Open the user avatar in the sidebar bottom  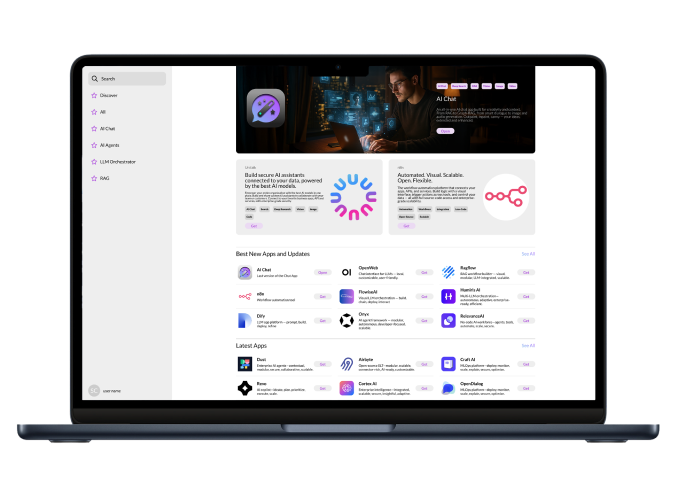[x=94, y=390]
